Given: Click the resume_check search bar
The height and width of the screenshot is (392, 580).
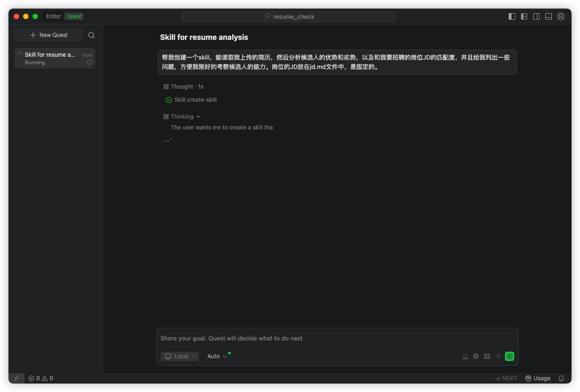Looking at the screenshot, I should pos(289,16).
